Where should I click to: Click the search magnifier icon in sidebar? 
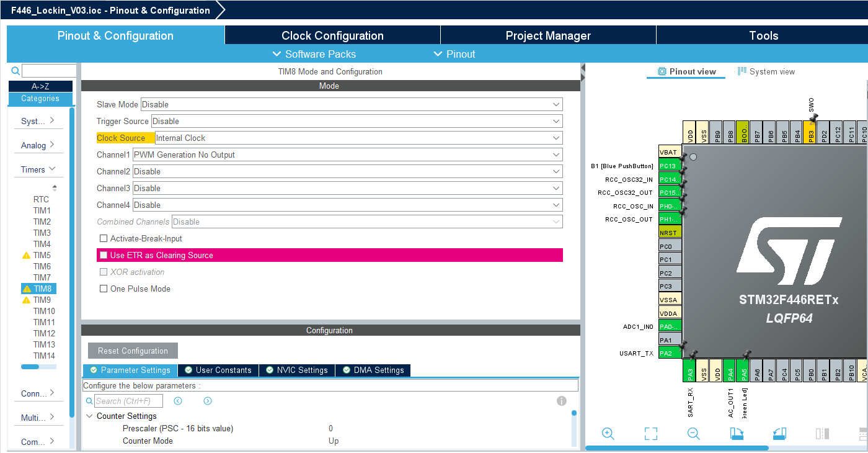point(15,71)
